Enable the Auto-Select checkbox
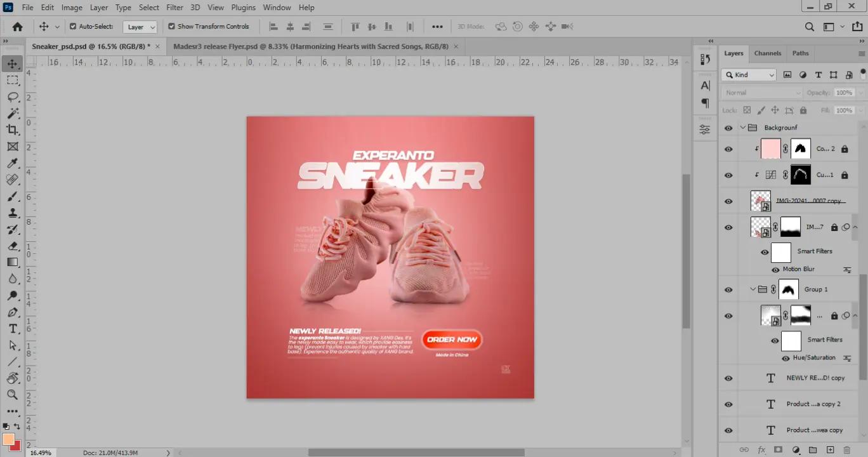Image resolution: width=868 pixels, height=457 pixels. pyautogui.click(x=73, y=27)
